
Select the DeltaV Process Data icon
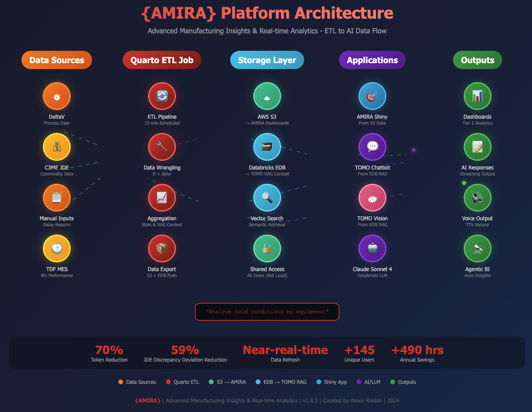(x=57, y=96)
